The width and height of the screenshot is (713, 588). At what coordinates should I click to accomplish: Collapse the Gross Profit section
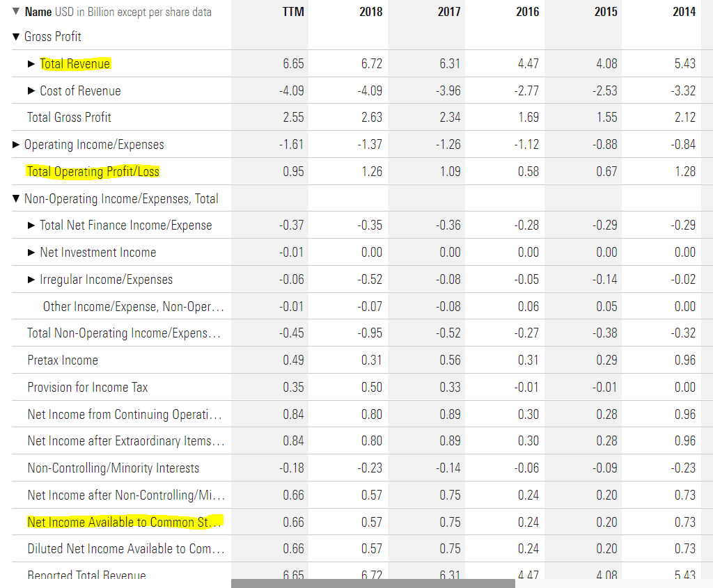coord(17,37)
